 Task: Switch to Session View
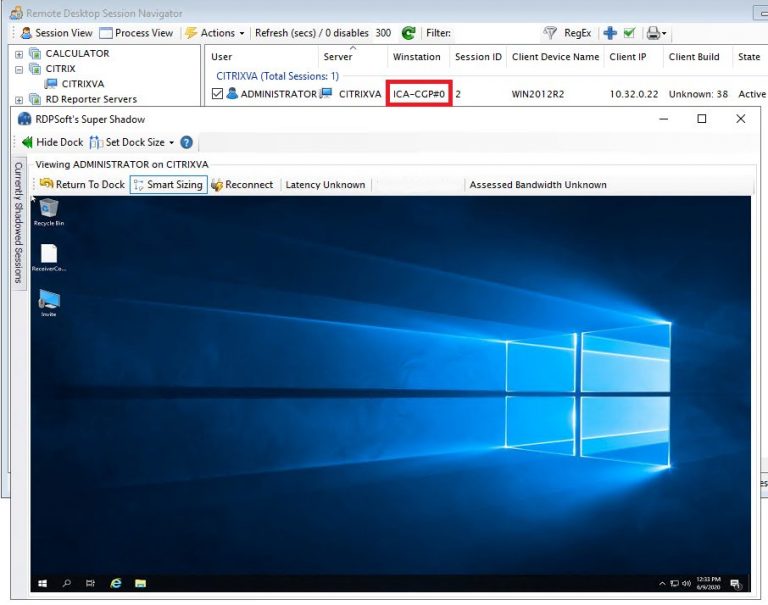tap(56, 33)
